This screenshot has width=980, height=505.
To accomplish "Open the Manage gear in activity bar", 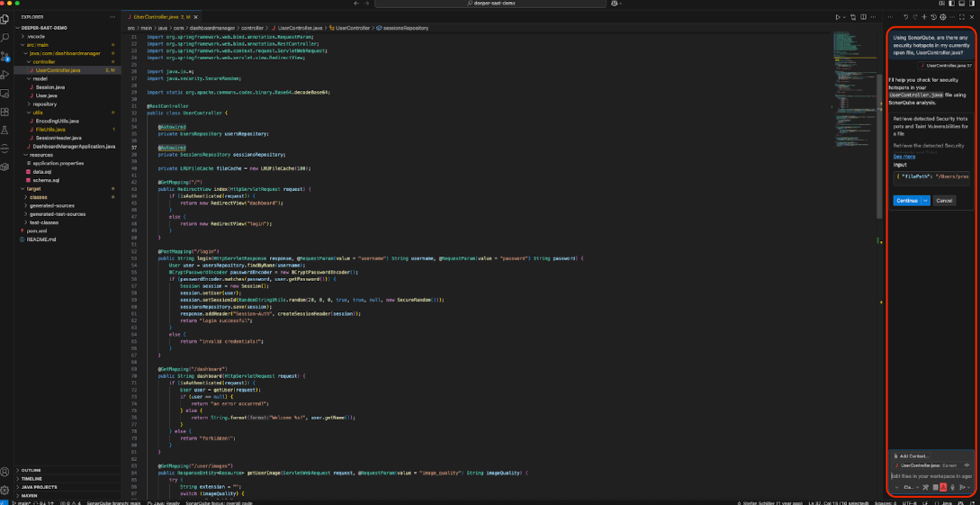I will pyautogui.click(x=5, y=490).
